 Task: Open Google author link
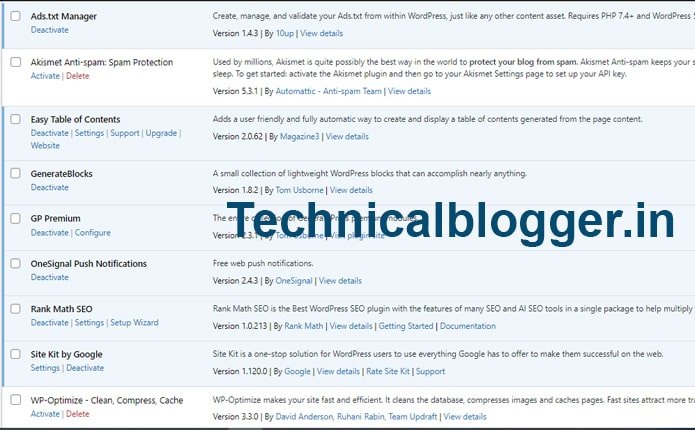(x=297, y=371)
